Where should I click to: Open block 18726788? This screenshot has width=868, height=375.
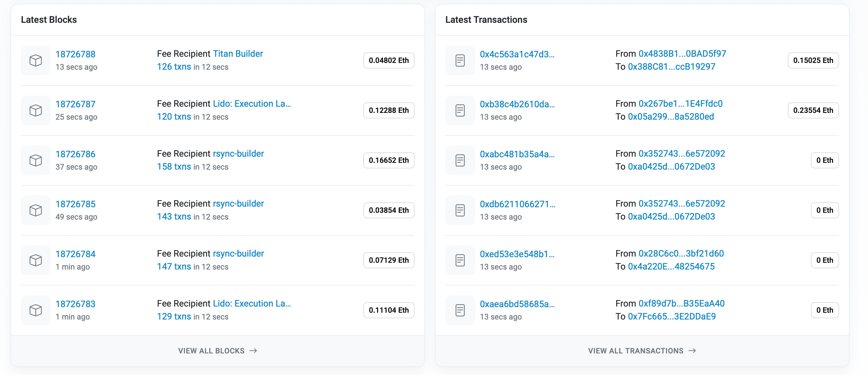coord(76,54)
